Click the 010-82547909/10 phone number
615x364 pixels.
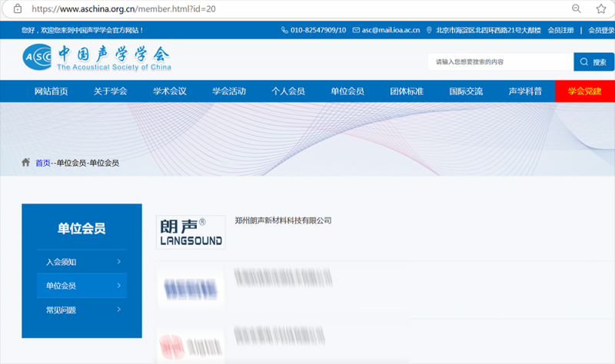(318, 30)
